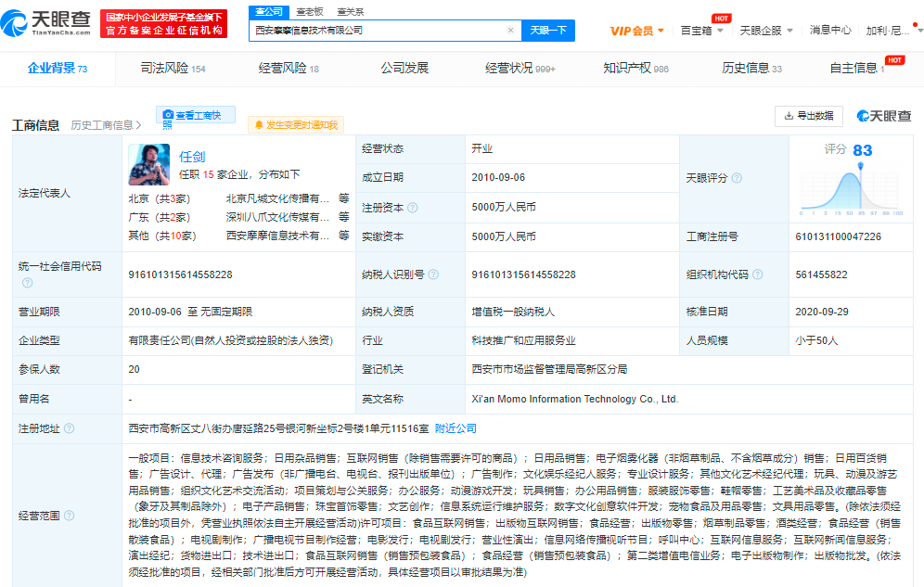Expand the 百宝箱 menu
The height and width of the screenshot is (587, 924).
[x=702, y=30]
